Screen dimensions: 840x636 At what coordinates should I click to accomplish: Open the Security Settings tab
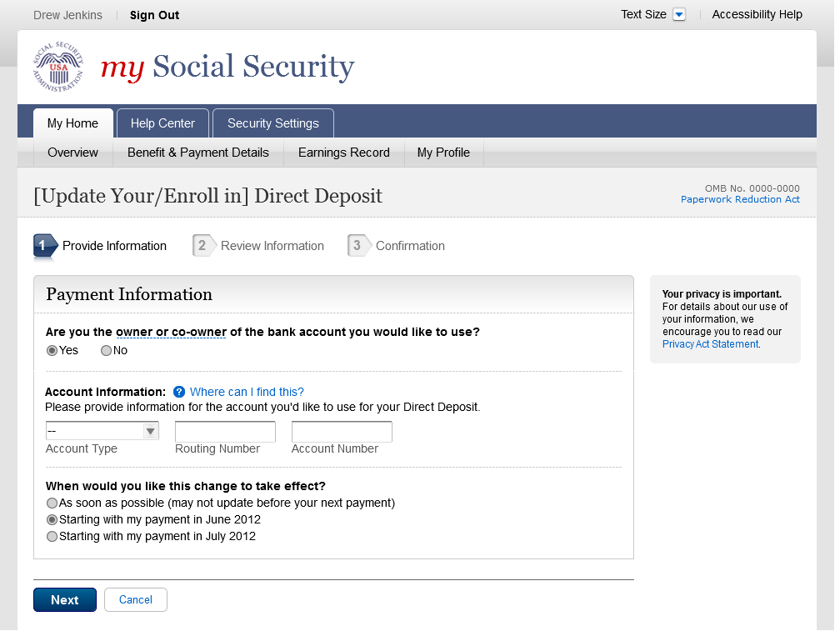[x=272, y=123]
